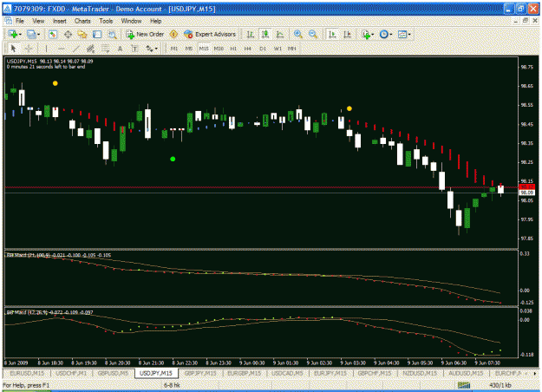The height and width of the screenshot is (392, 542).
Task: Select the crosshair tool
Action: (x=29, y=49)
